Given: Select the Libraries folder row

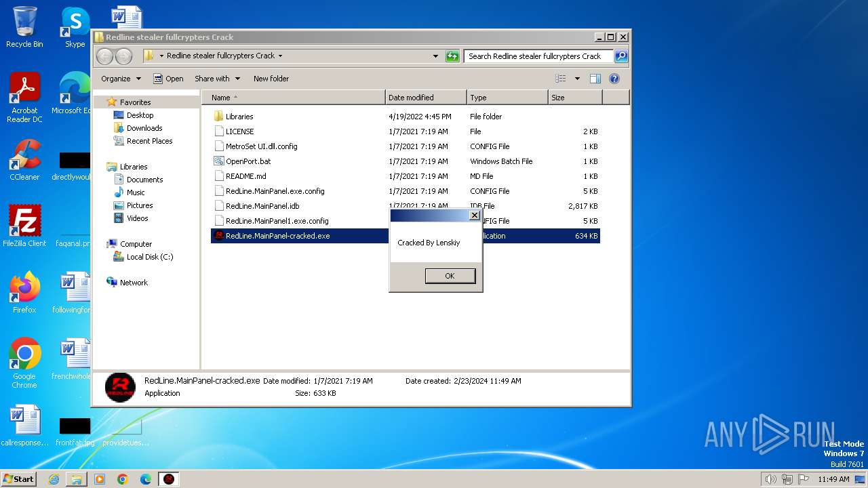Looking at the screenshot, I should pos(406,117).
